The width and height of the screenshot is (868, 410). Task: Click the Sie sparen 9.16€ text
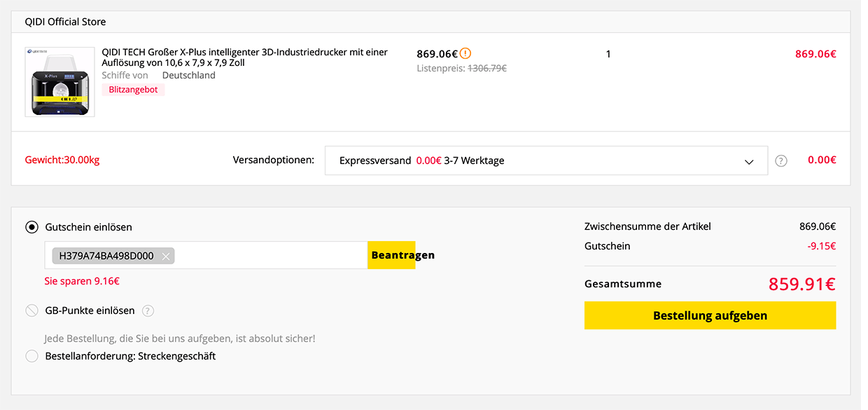coord(82,281)
